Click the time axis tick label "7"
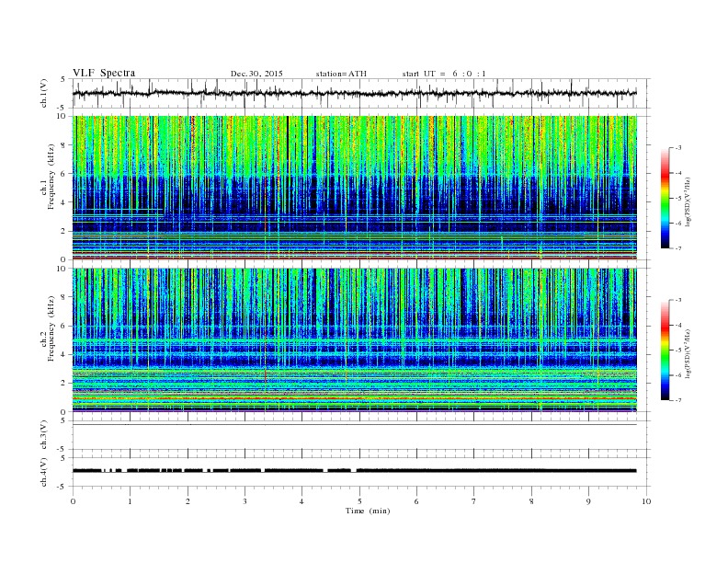 [x=474, y=501]
